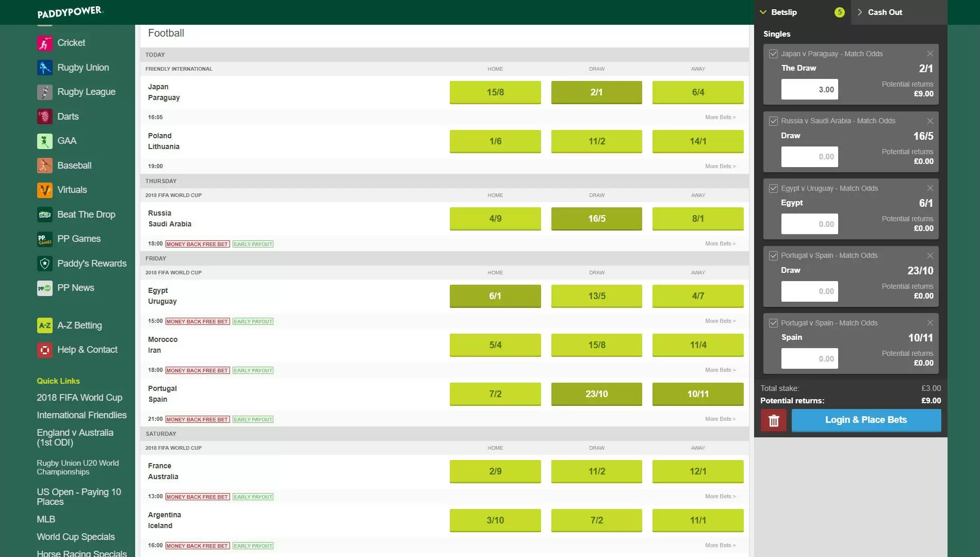Select the Rugby Union icon
This screenshot has width=980, height=557.
45,68
